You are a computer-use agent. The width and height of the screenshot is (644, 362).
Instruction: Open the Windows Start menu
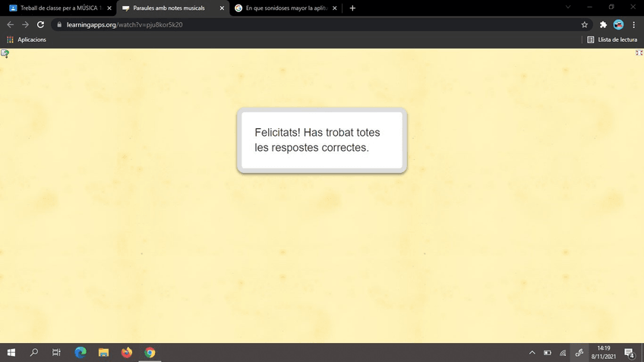[x=11, y=353]
